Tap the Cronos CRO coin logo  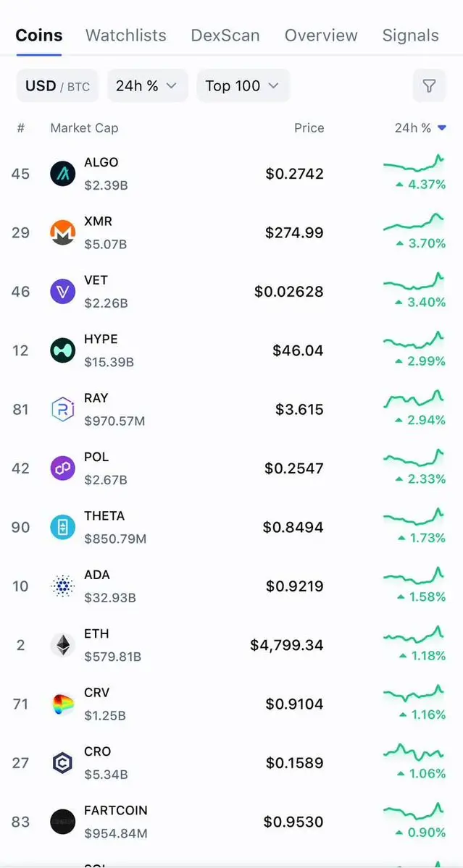pos(62,763)
